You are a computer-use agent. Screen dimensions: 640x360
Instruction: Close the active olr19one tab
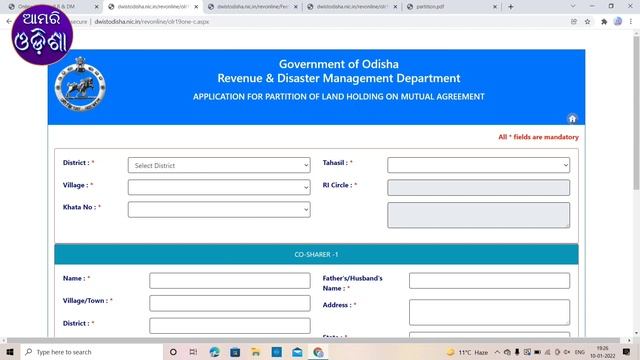tap(196, 7)
